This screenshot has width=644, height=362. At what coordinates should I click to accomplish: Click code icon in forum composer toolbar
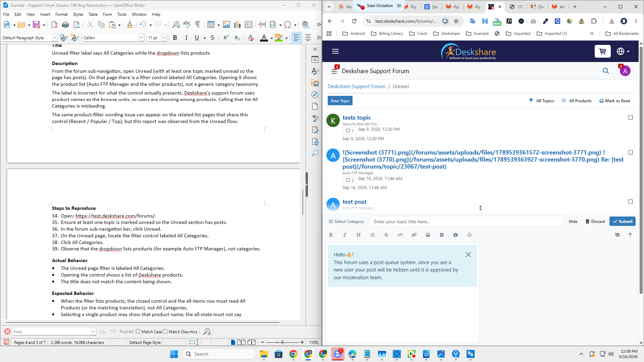point(400,235)
